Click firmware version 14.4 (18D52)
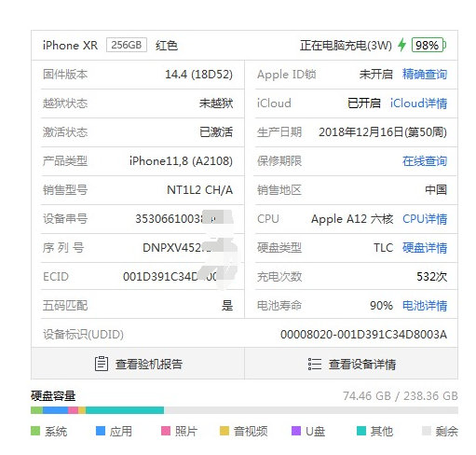Screen dimensions: 476x455 (198, 75)
